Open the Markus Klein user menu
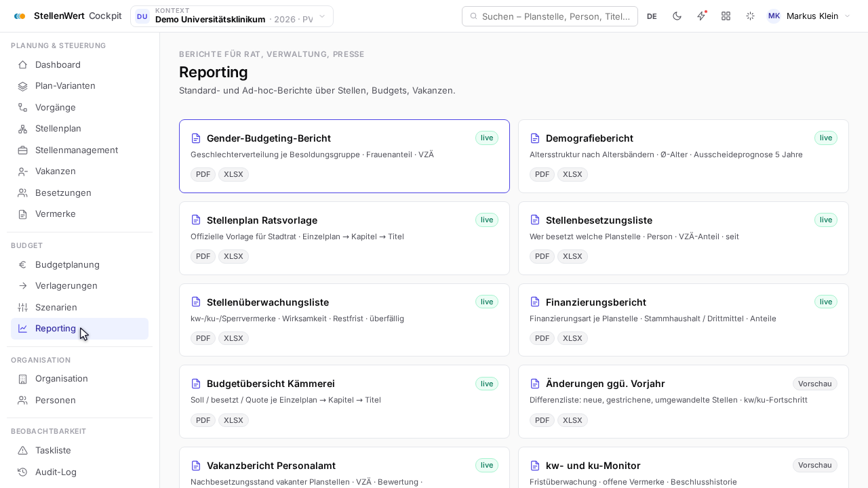Viewport: 868px width, 488px height. click(x=808, y=16)
